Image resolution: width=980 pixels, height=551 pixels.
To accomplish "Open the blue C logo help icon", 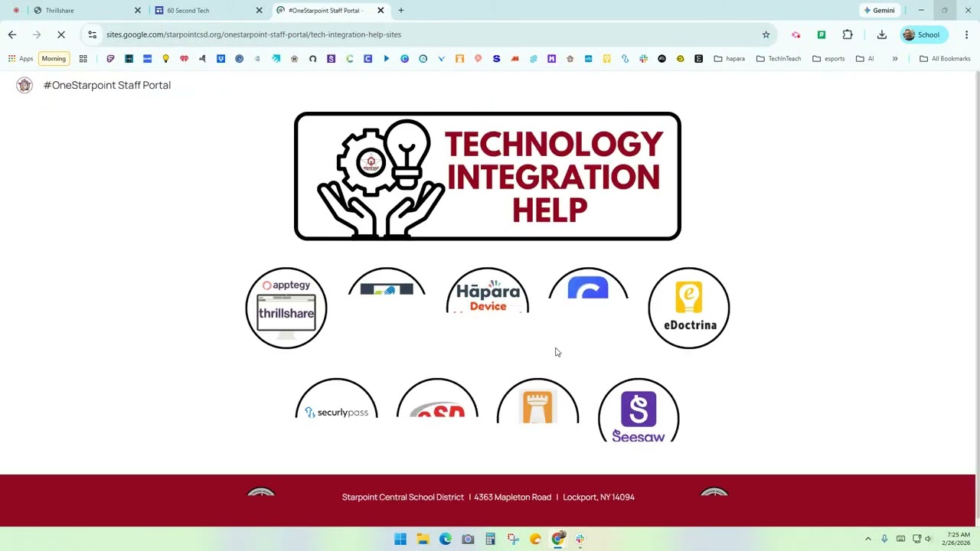I will pos(588,284).
